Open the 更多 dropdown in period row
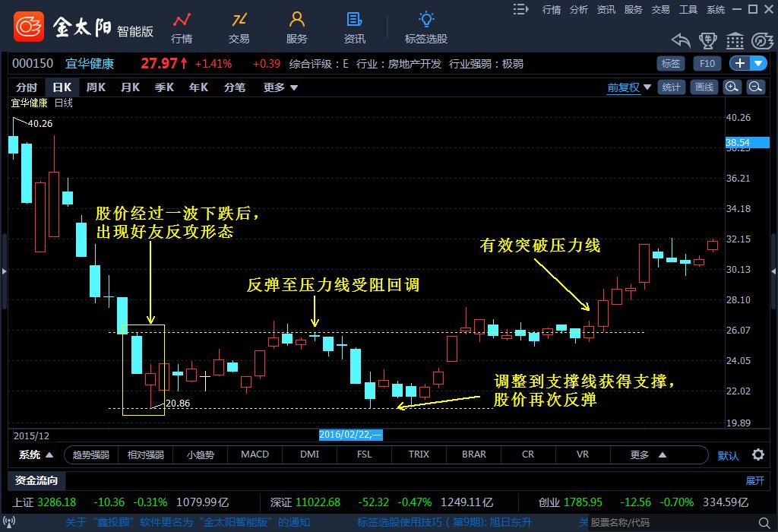 pyautogui.click(x=278, y=87)
